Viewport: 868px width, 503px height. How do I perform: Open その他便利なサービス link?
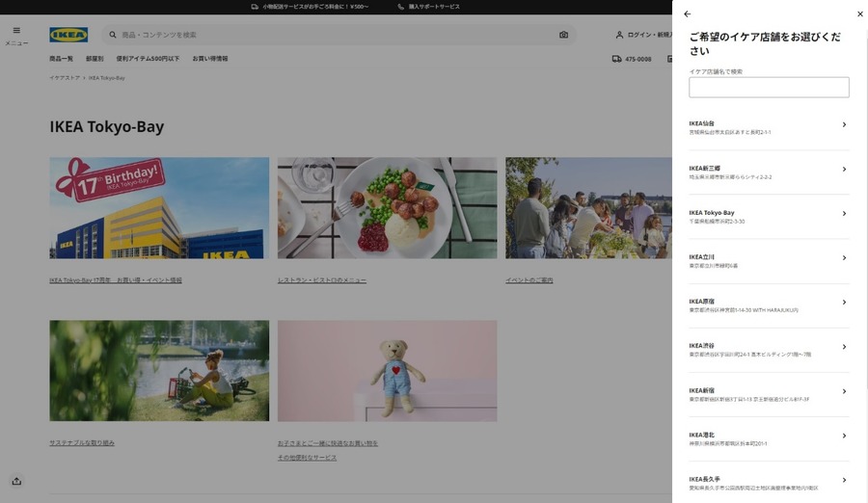pos(308,458)
